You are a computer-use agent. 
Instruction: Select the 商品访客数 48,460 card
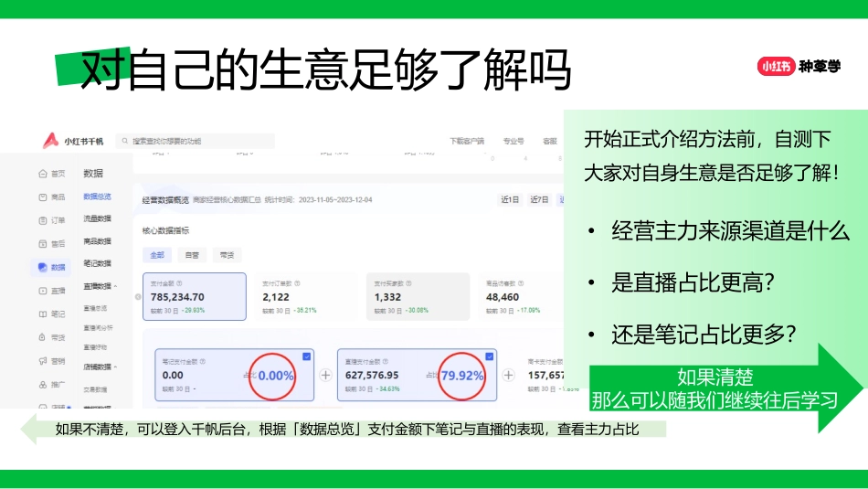click(521, 296)
